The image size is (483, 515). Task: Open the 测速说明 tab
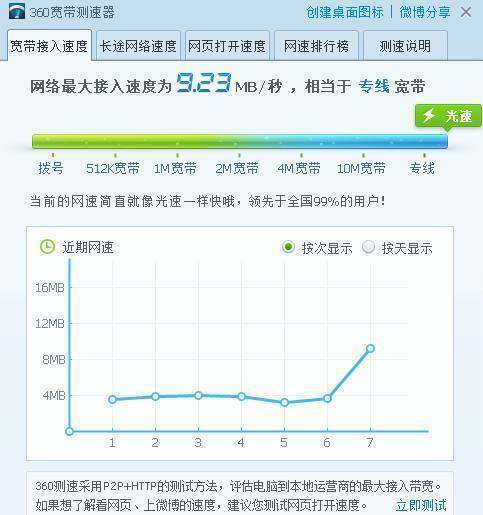point(405,46)
